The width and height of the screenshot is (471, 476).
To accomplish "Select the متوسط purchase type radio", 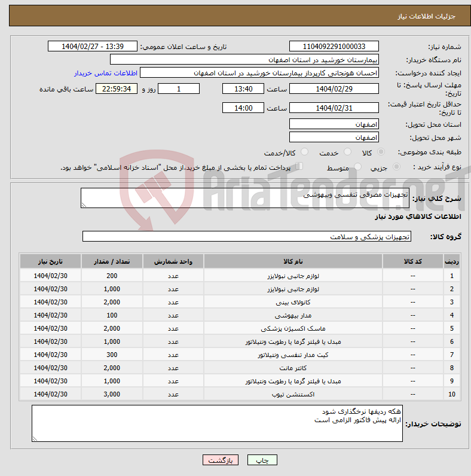I will [x=358, y=167].
